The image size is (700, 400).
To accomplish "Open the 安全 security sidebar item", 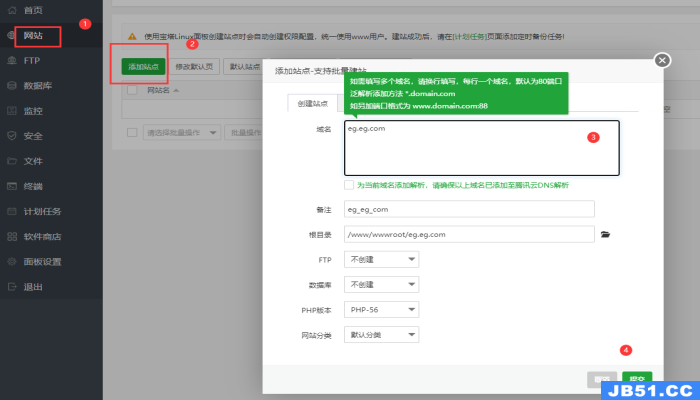I will (33, 136).
